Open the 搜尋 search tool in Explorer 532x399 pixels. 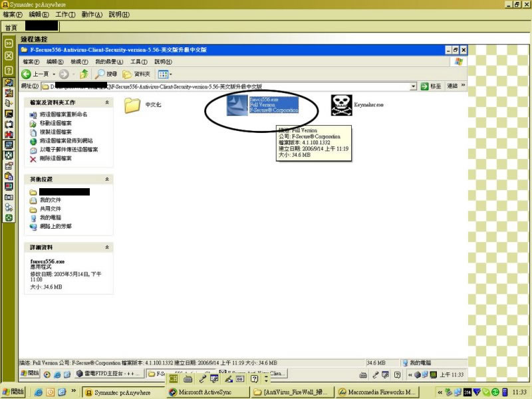(106, 74)
